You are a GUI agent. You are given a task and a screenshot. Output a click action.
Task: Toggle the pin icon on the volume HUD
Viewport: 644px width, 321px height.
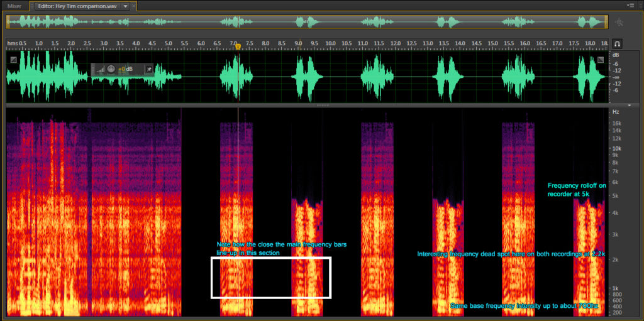pos(148,69)
